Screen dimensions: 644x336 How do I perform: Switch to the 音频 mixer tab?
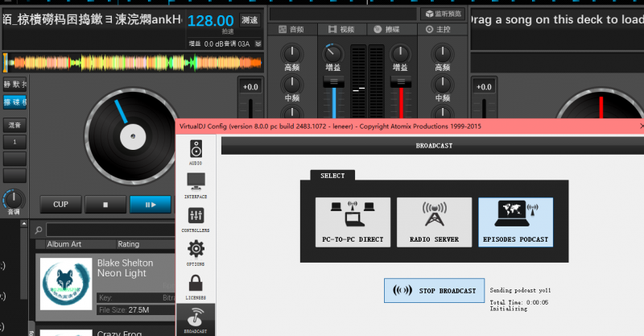click(295, 29)
